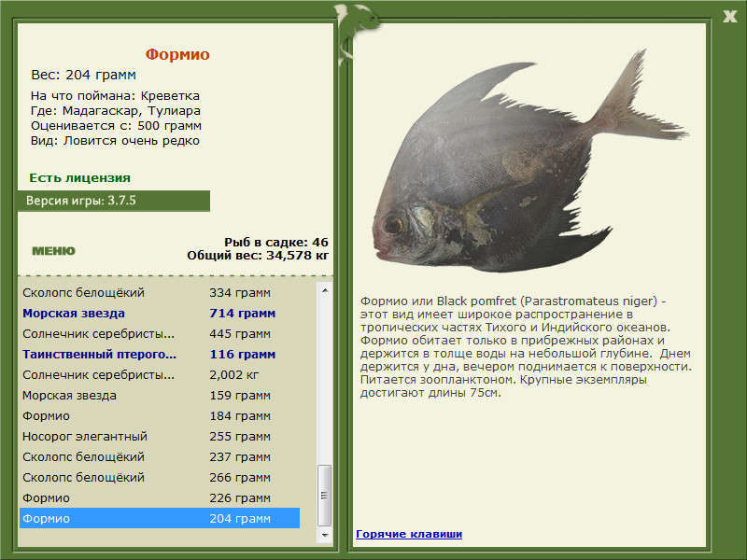The image size is (747, 560).
Task: Open the МЕНЮ button
Action: 53,251
